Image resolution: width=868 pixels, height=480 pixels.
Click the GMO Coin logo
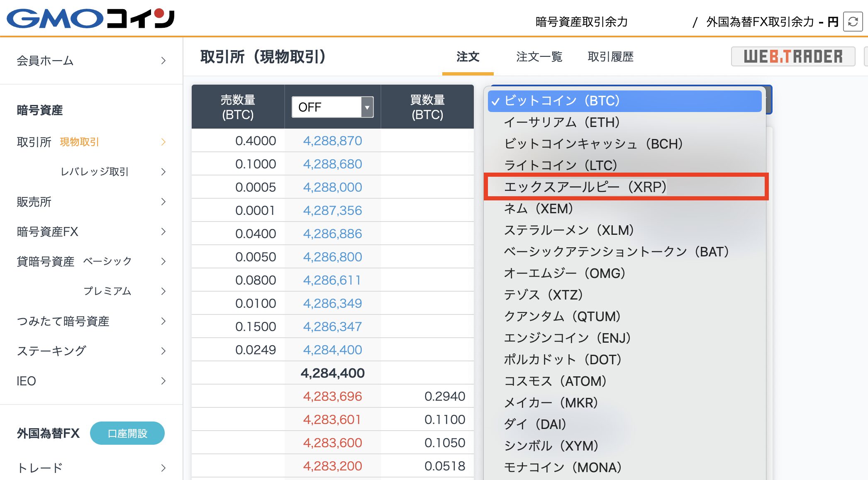coord(90,18)
